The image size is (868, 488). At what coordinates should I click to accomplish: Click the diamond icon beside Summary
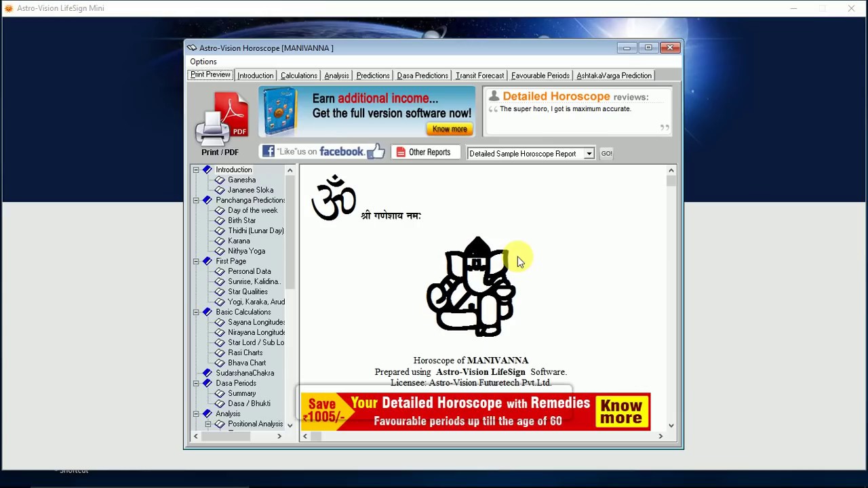(220, 394)
